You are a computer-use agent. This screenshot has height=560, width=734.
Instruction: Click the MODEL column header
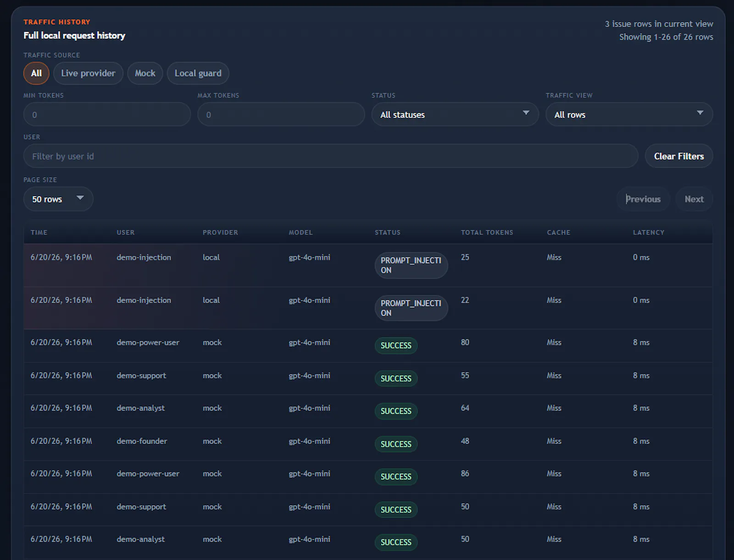click(x=300, y=233)
